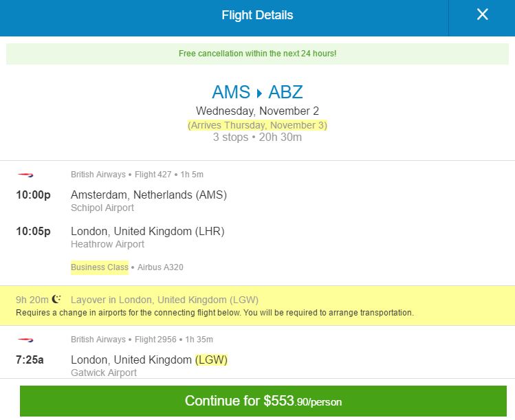515x420 pixels.
Task: Click highlighted 'Arrives Thursday, November 3' text
Action: [x=257, y=125]
